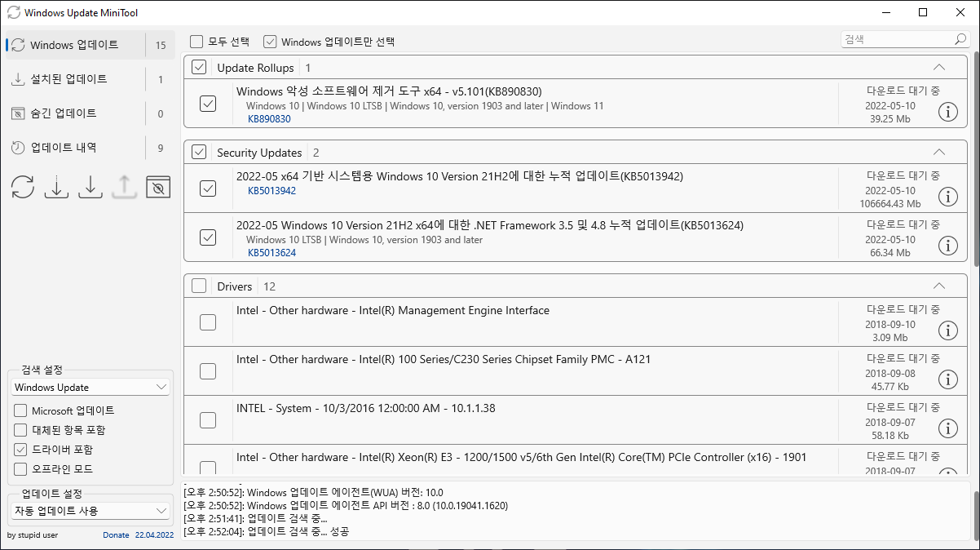Click the magnifier icon in search box
Viewport: 980px width, 550px height.
click(x=960, y=39)
